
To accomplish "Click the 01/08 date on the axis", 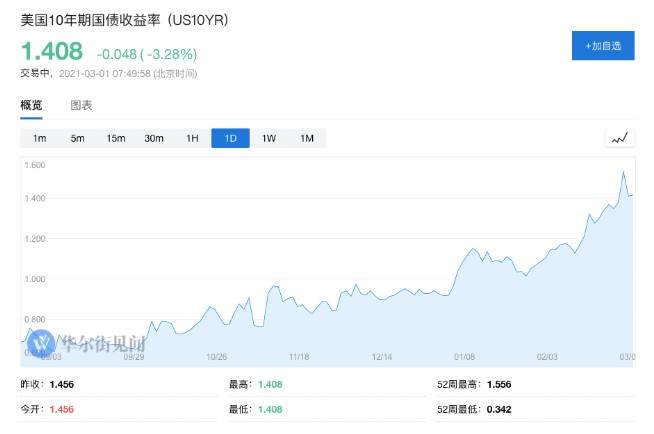I will point(464,357).
